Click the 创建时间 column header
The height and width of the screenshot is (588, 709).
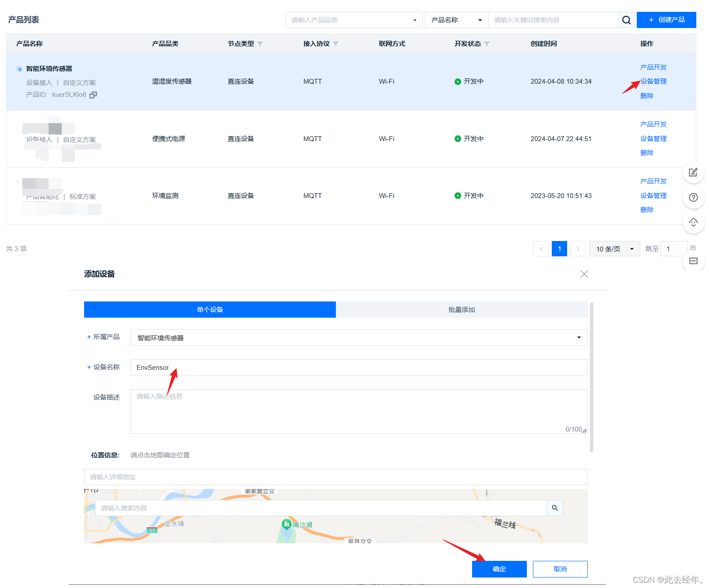[543, 44]
